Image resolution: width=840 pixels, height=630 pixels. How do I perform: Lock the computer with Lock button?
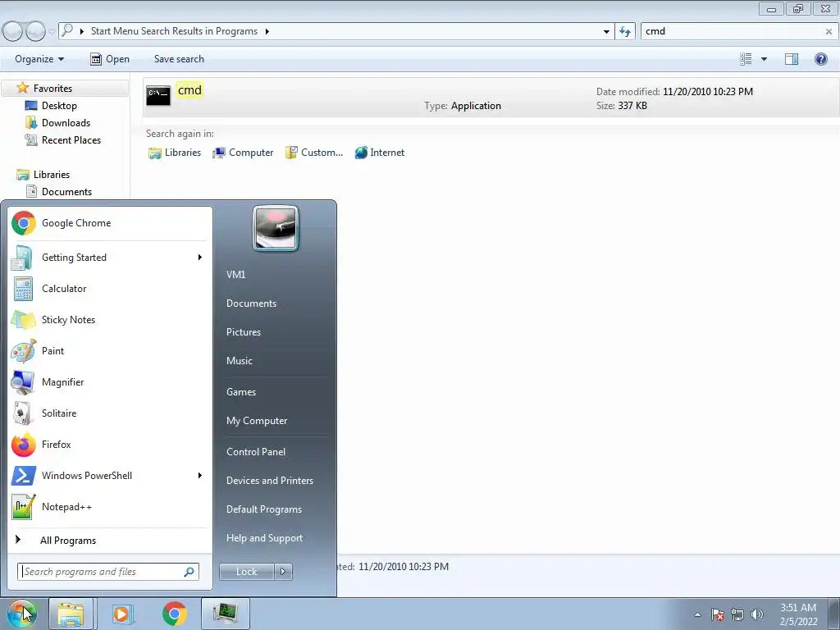[246, 572]
